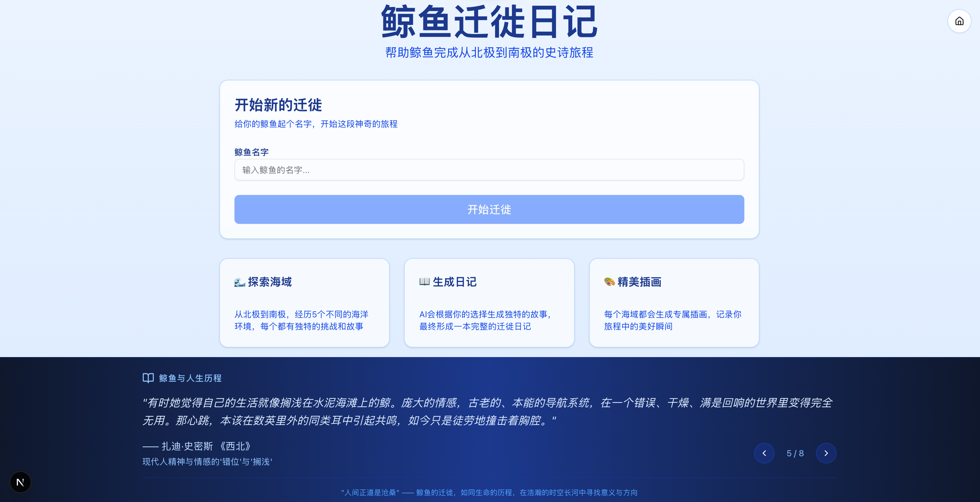Click the 开始新的迁徙 form heading
Image resolution: width=980 pixels, height=502 pixels.
(x=278, y=105)
